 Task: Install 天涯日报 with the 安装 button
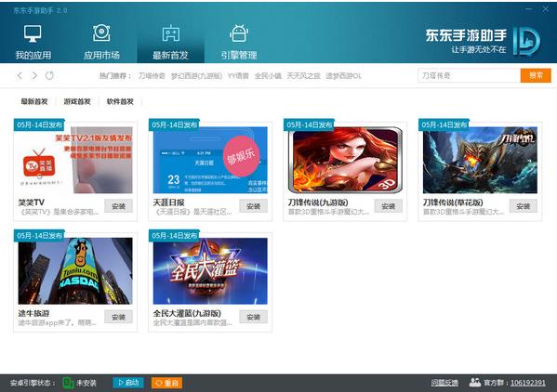(253, 206)
